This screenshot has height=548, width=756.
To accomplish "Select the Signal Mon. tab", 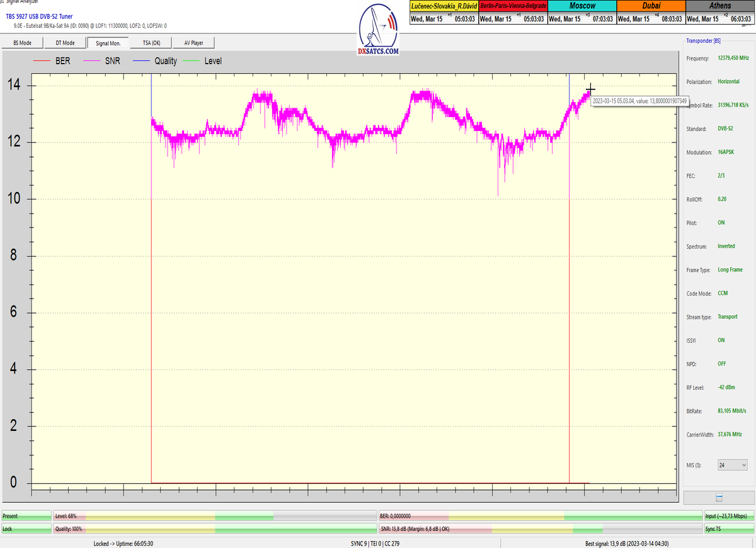I will pos(108,43).
